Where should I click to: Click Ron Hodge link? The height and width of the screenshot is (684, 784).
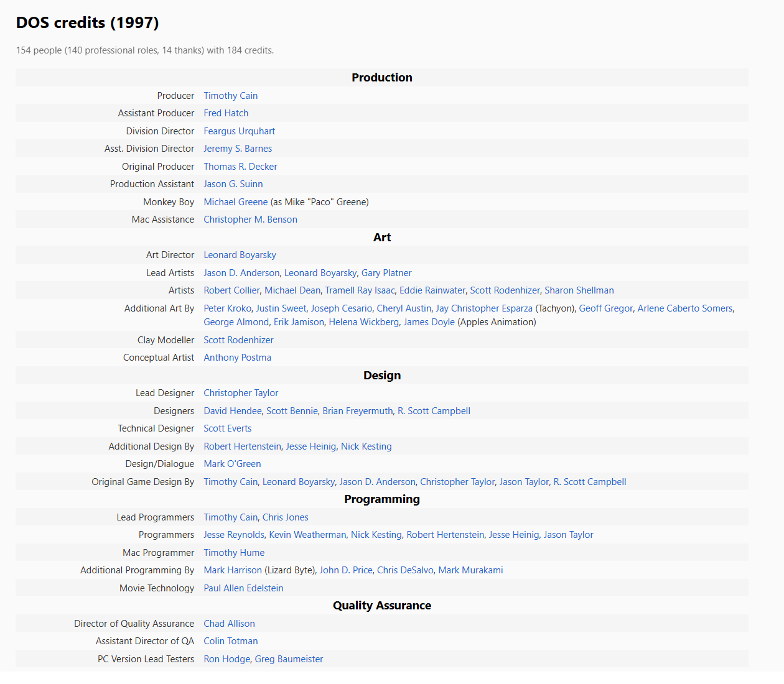coord(226,659)
